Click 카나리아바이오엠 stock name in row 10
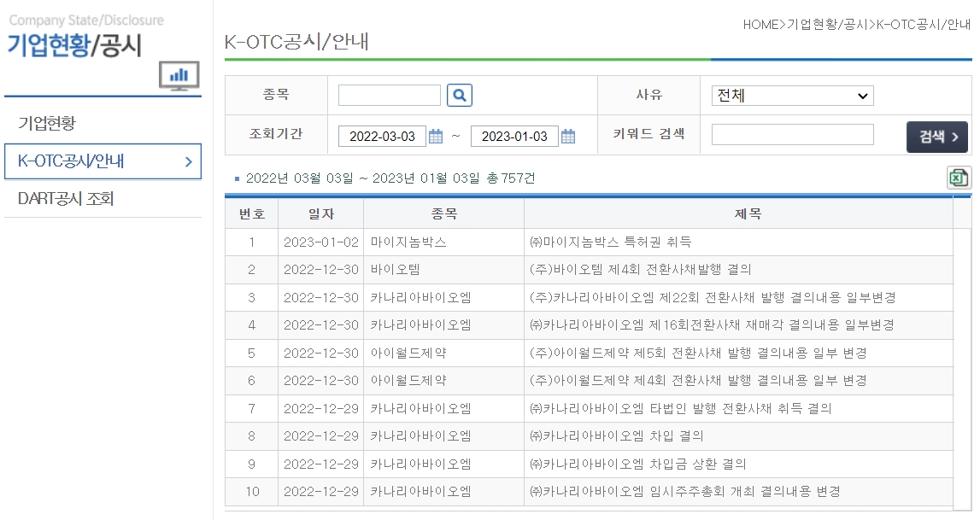The width and height of the screenshot is (980, 520). tap(420, 491)
